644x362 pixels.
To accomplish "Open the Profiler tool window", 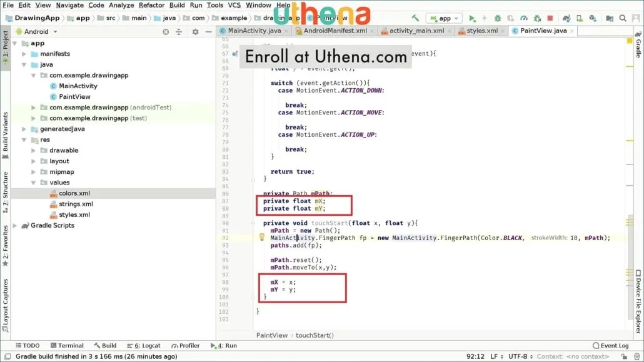I will point(185,346).
